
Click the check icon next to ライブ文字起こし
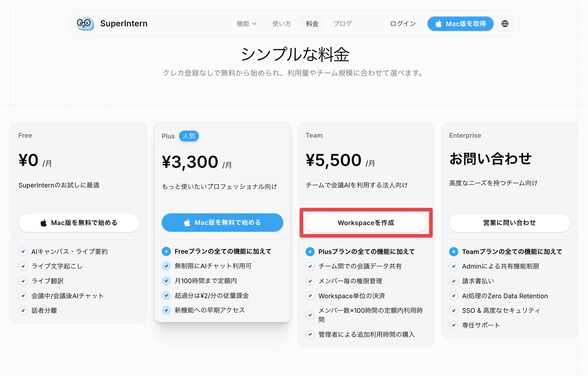(23, 266)
